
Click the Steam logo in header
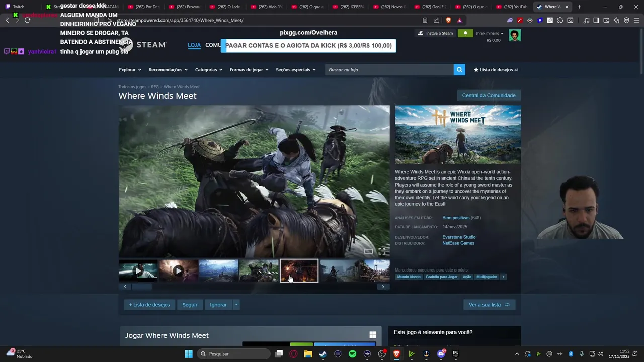coord(143,45)
